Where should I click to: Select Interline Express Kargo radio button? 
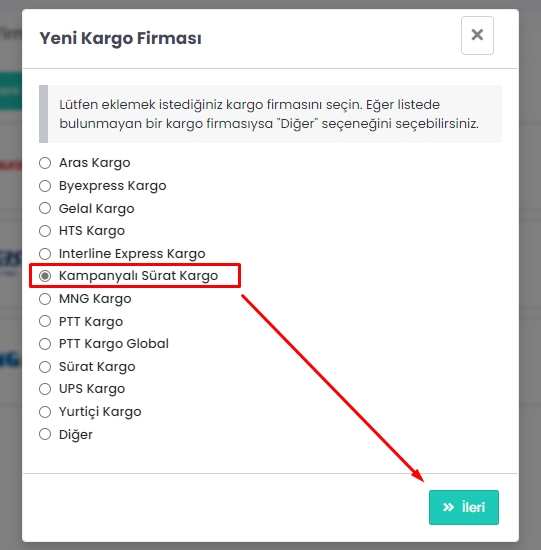(45, 254)
